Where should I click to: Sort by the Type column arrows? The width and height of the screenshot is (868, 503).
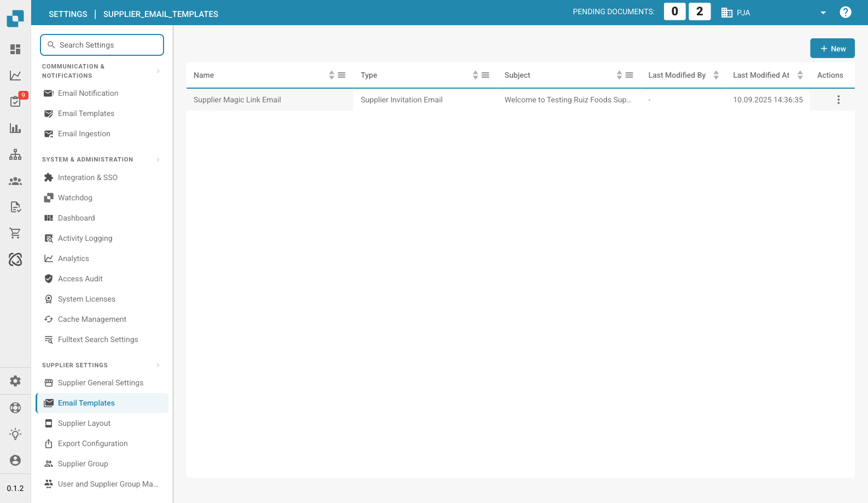pyautogui.click(x=475, y=75)
